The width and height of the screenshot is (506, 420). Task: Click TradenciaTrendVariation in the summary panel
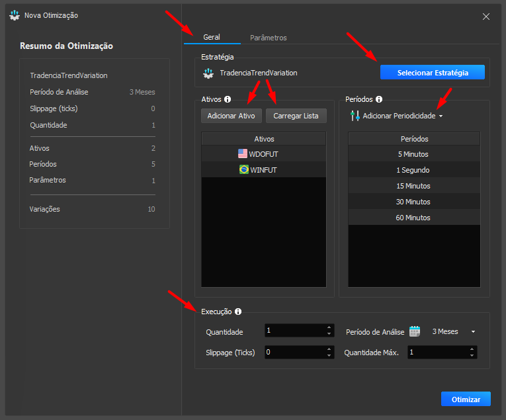[x=69, y=75]
